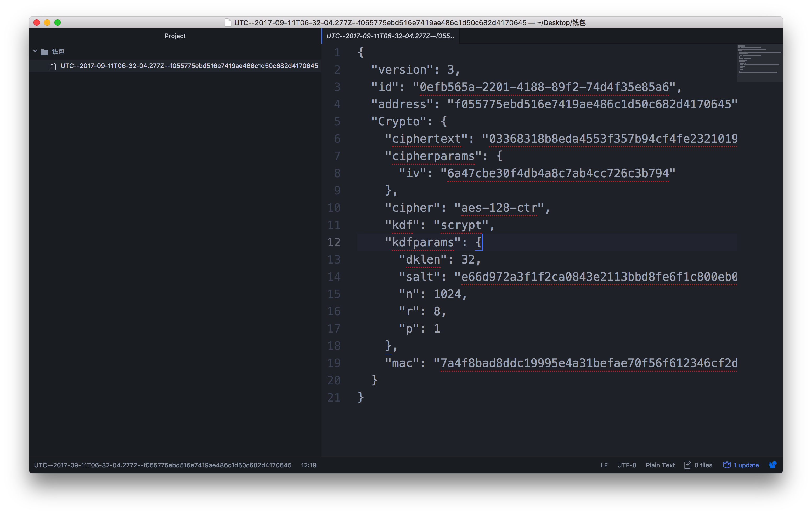Screen dimensions: 812x515
Task: Click the 12:19 cursor position indicator
Action: click(x=308, y=465)
